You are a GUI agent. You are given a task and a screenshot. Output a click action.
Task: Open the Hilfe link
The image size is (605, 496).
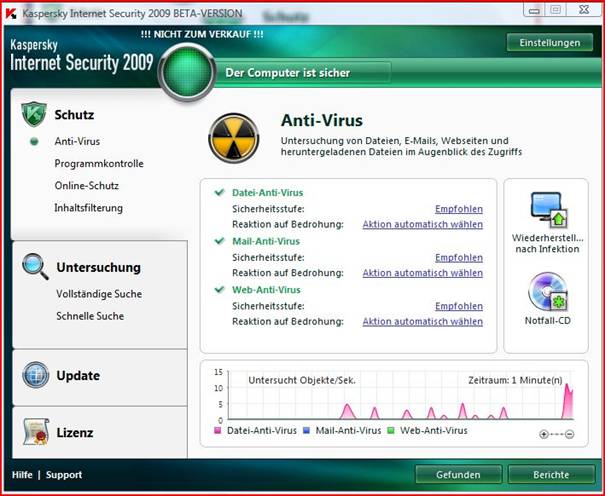pyautogui.click(x=22, y=475)
